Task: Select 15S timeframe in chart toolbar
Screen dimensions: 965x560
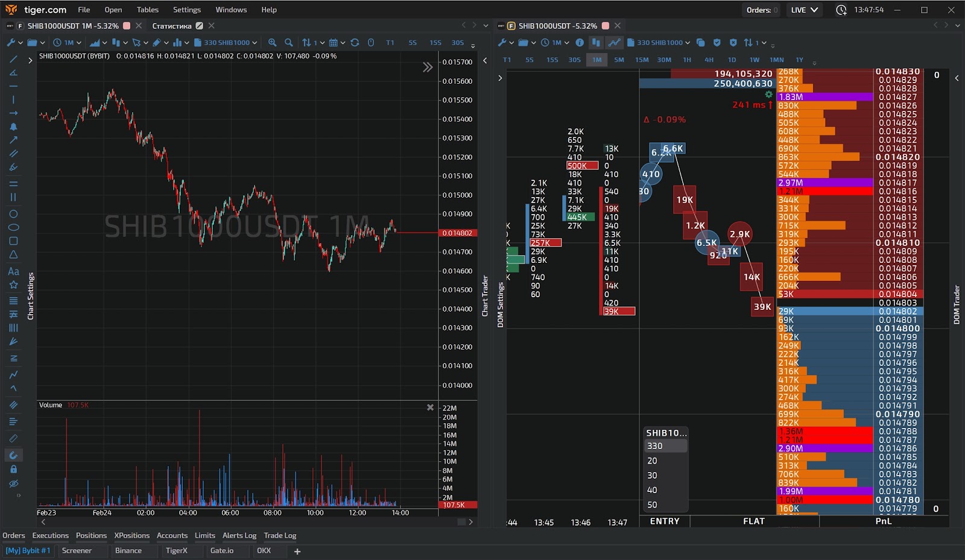Action: [435, 43]
